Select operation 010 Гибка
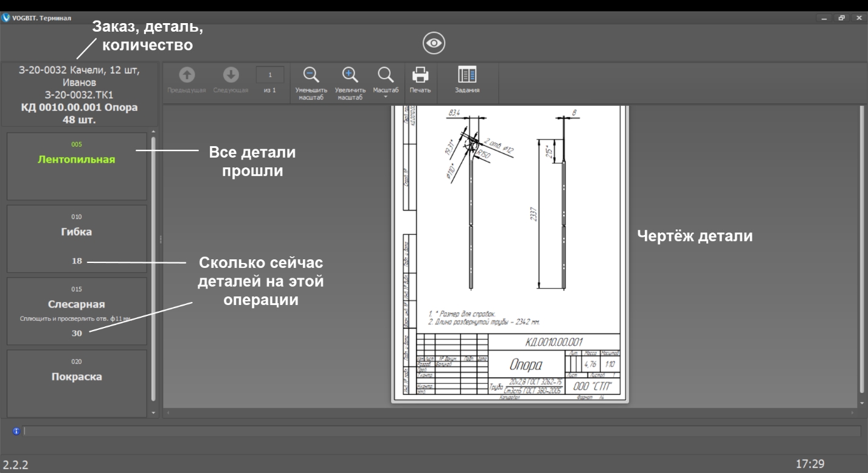 [77, 239]
